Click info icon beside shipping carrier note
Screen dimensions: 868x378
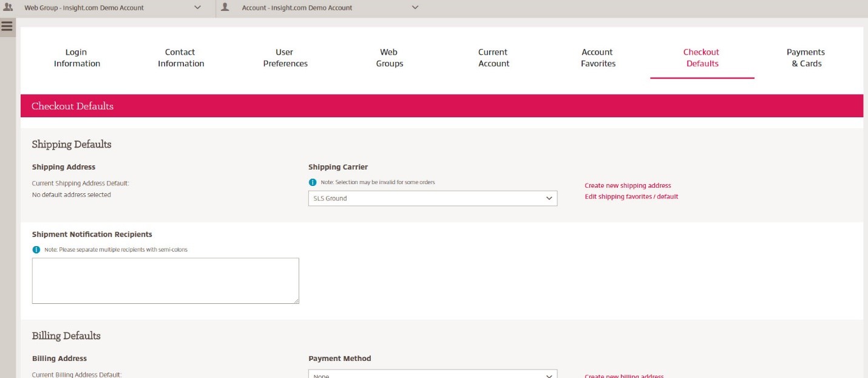pos(313,182)
